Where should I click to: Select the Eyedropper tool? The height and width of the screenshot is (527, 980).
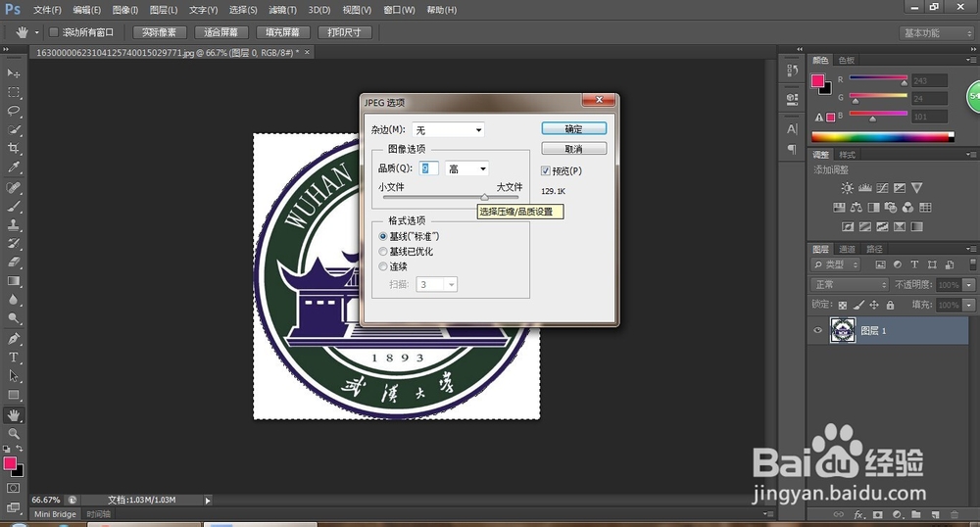tap(13, 167)
